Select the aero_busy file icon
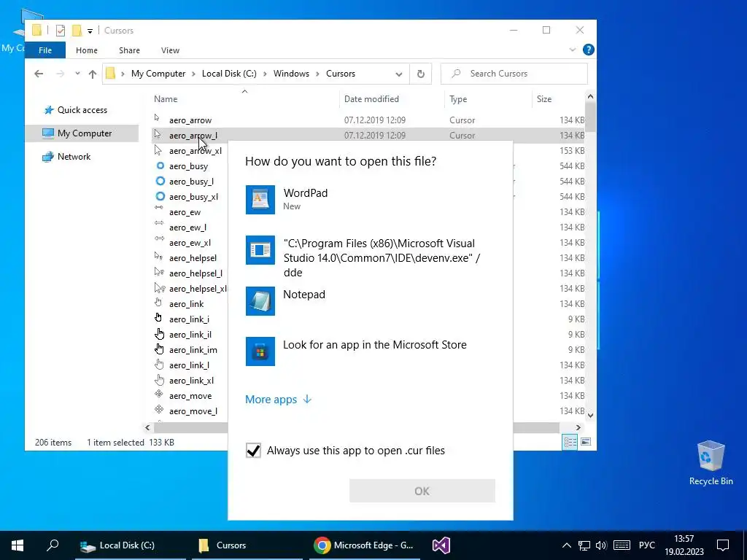Viewport: 747px width, 560px height. [x=160, y=166]
